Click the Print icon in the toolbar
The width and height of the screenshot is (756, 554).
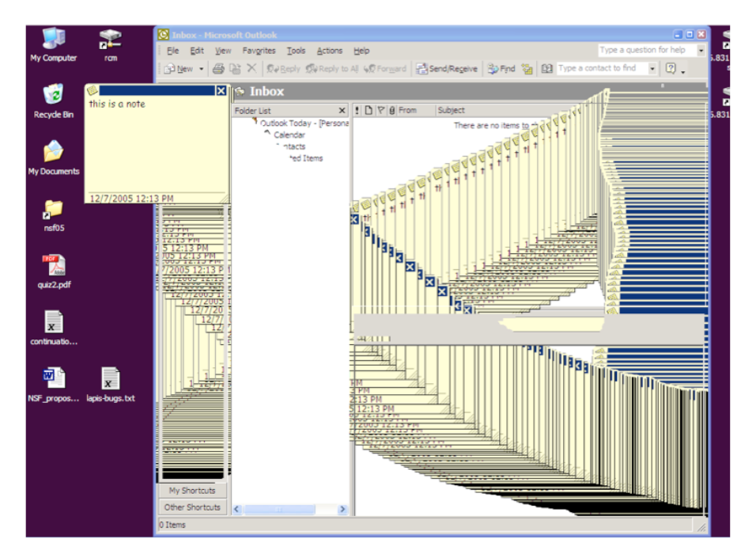pos(218,69)
